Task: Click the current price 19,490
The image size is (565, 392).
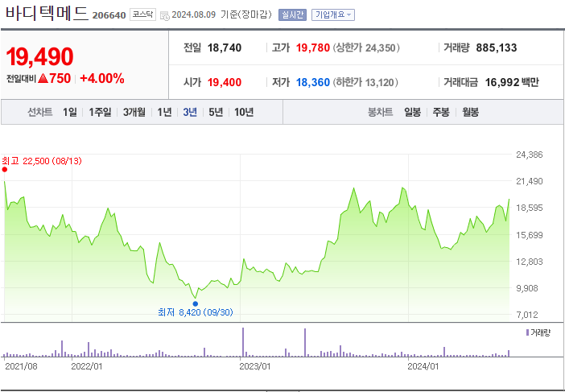Action: tap(39, 56)
